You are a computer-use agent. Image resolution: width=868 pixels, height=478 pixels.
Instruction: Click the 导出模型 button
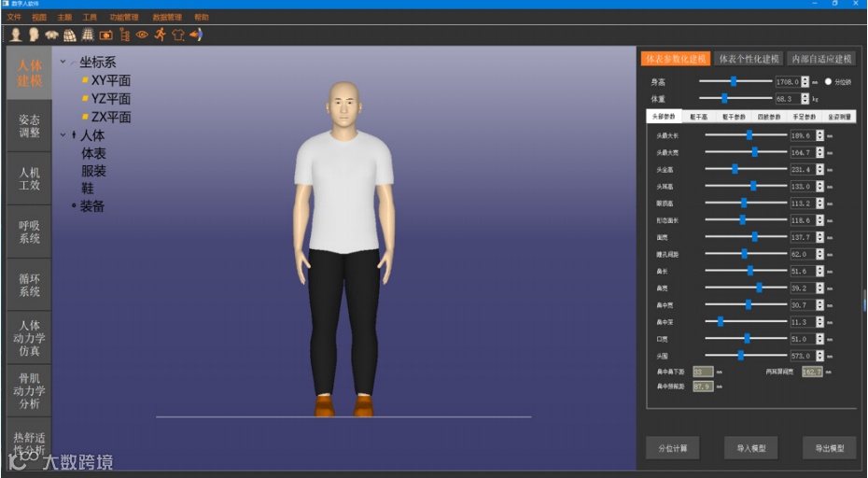[829, 448]
